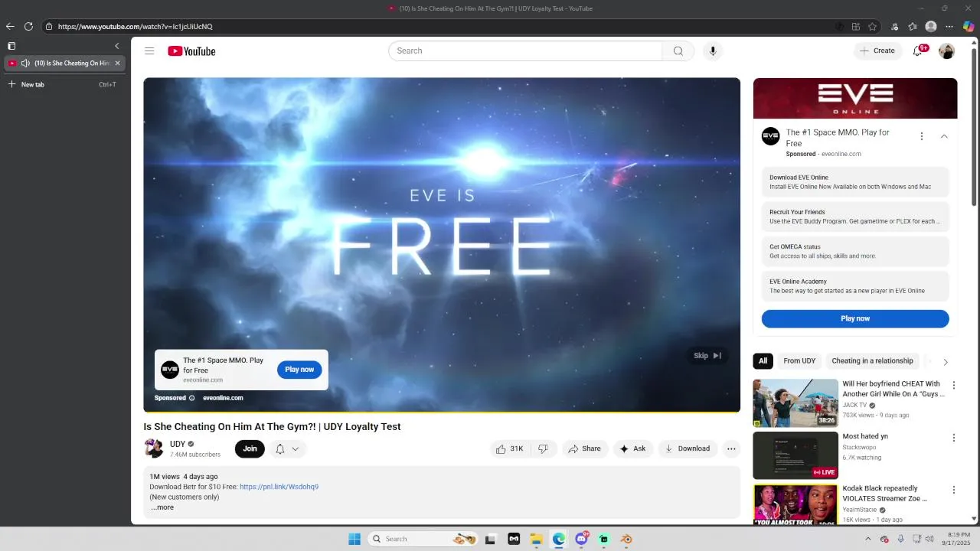Open EVE Online ad options menu
Viewport: 980px width, 551px height.
(x=922, y=136)
